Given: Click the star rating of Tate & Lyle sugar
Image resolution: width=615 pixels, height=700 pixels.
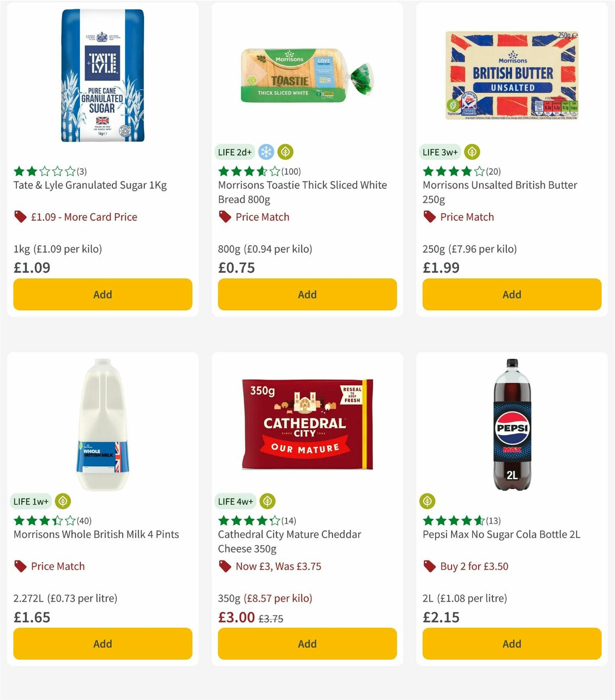Looking at the screenshot, I should tap(44, 172).
